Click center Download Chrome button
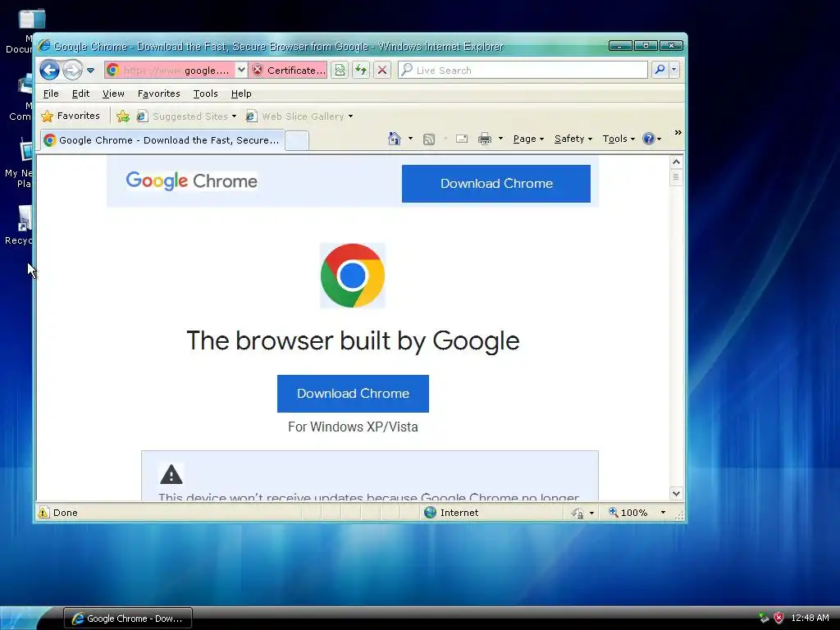This screenshot has height=630, width=840. pyautogui.click(x=353, y=394)
